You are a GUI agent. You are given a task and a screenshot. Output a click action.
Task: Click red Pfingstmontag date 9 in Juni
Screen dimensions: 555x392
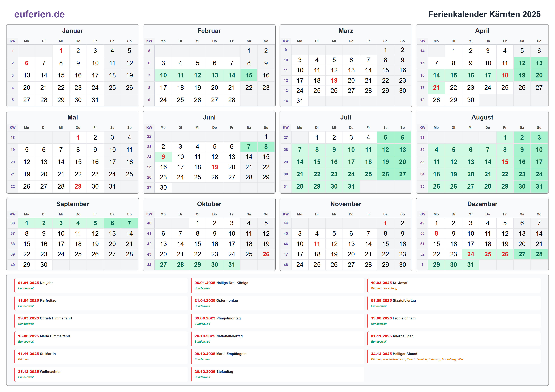pyautogui.click(x=163, y=157)
